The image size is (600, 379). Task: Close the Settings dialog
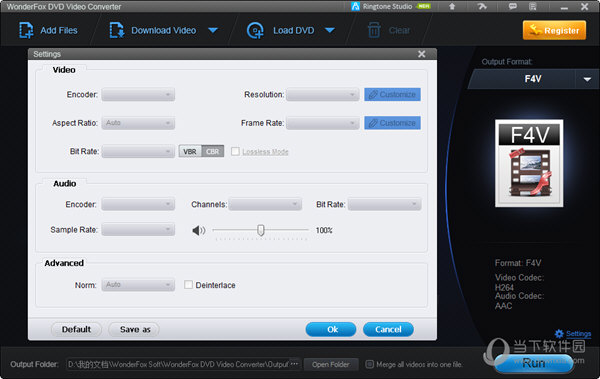(422, 54)
